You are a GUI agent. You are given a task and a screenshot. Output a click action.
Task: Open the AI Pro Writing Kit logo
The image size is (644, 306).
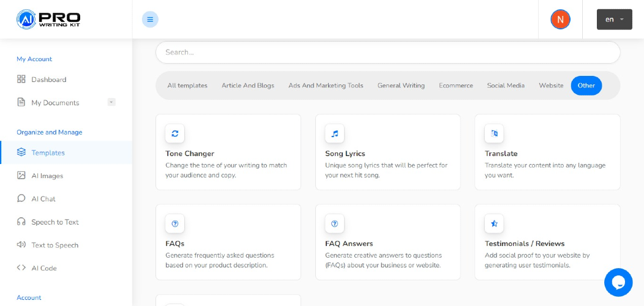coord(48,20)
